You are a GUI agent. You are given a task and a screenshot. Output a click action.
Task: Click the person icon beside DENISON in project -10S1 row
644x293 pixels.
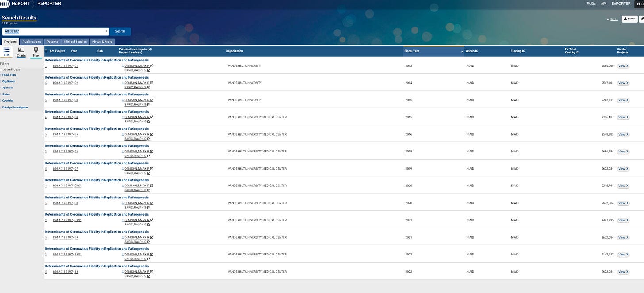pos(123,255)
